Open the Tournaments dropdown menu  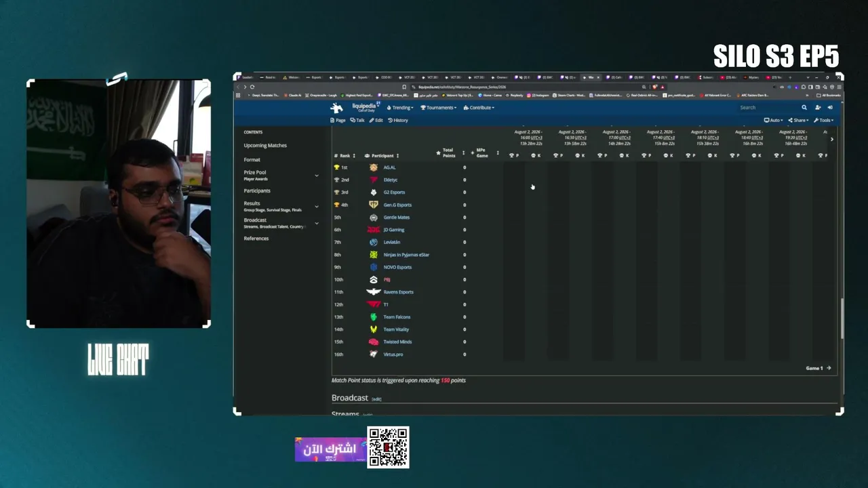click(439, 108)
